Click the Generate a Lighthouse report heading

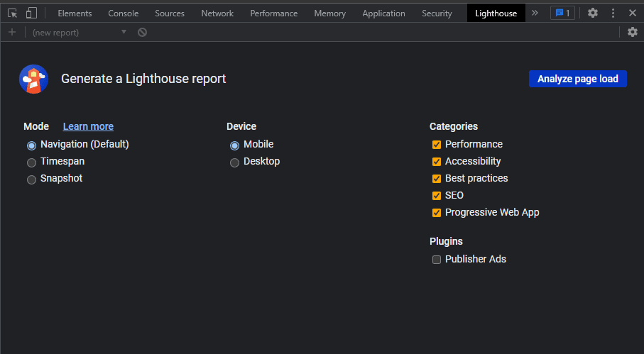point(143,78)
